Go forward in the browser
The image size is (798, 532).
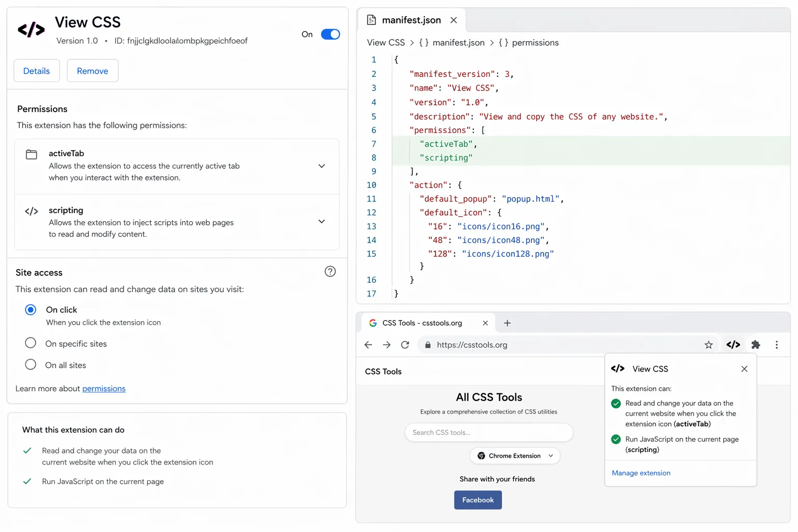(387, 345)
